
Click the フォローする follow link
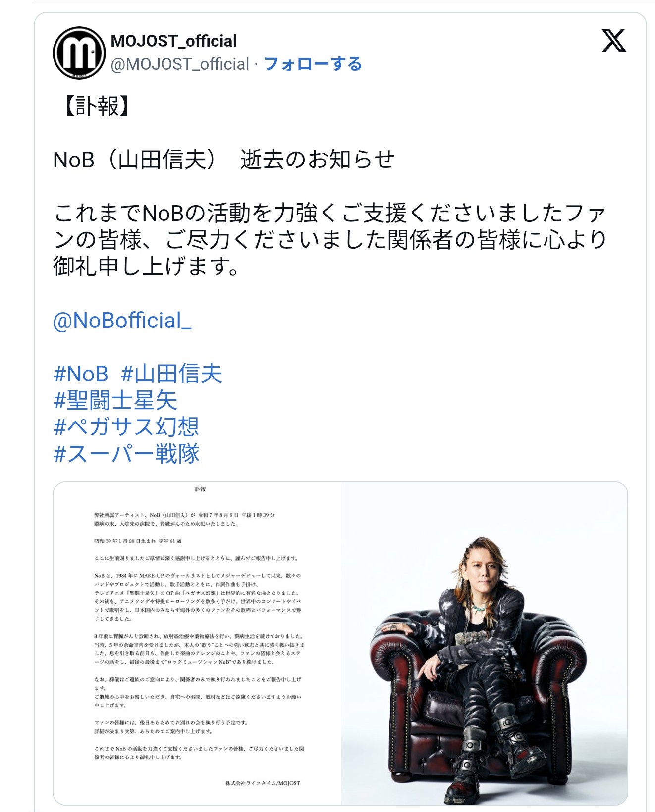(x=313, y=64)
